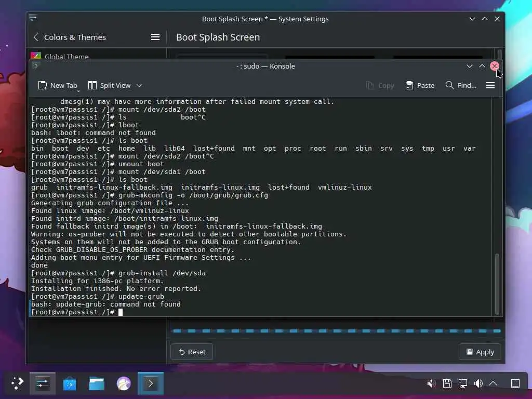Click Apply in Boot Splash Screen settings
532x399 pixels.
point(480,352)
